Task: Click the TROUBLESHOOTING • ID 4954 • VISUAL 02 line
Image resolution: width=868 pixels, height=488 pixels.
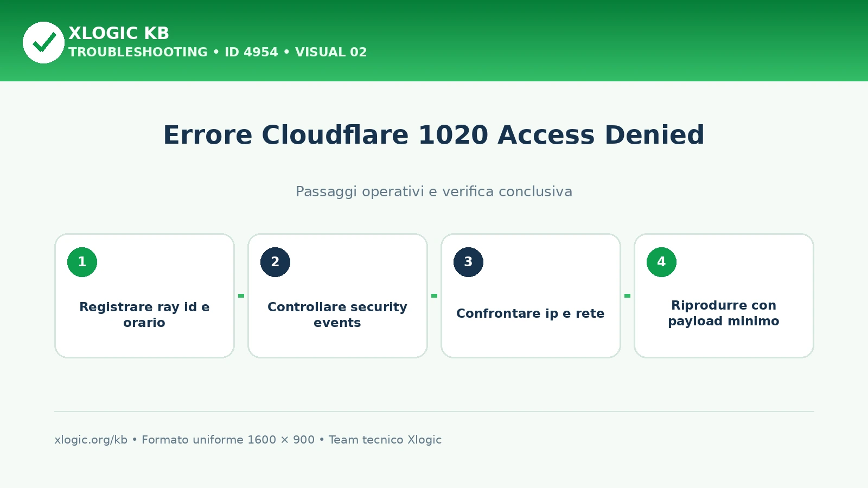Action: [x=218, y=52]
